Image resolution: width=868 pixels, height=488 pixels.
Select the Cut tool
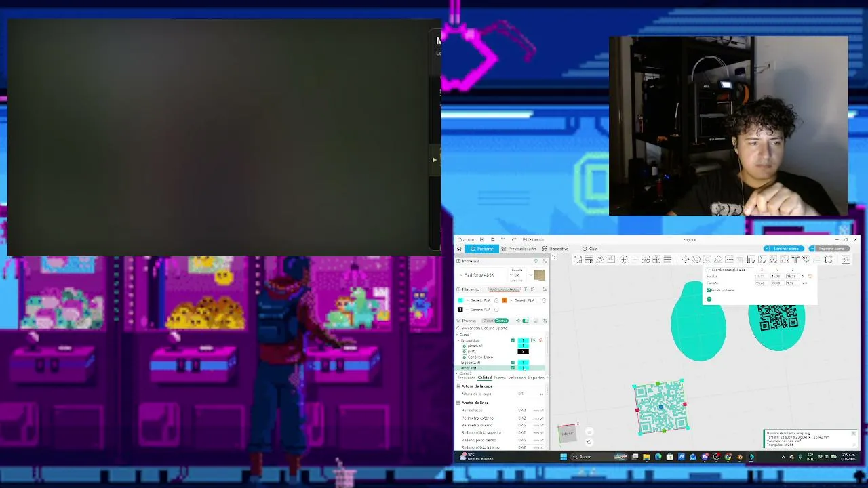tap(730, 259)
